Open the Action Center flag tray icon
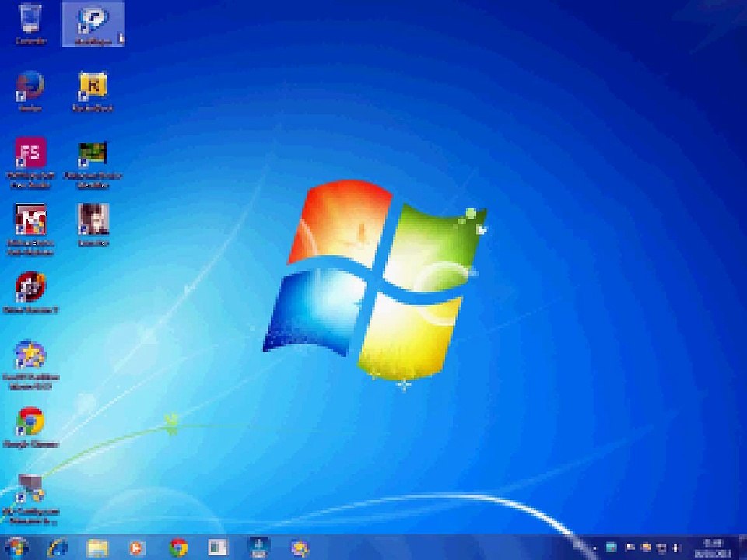 [x=630, y=548]
